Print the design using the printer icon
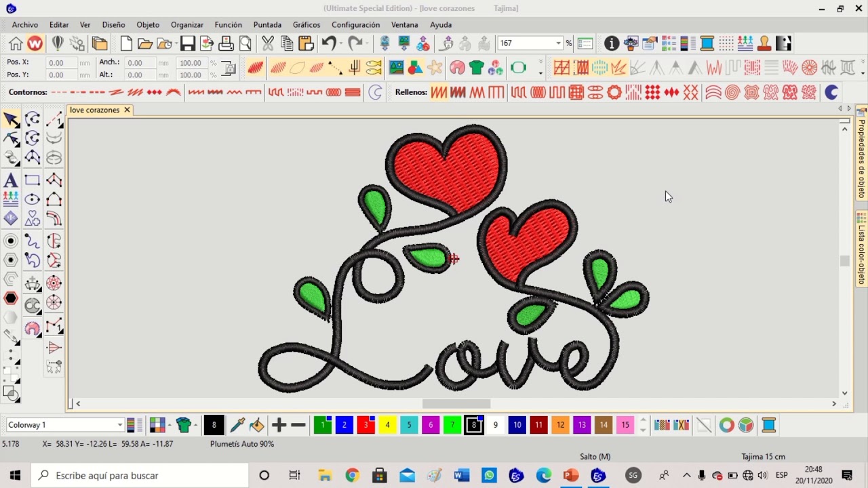This screenshot has height=488, width=868. click(226, 43)
